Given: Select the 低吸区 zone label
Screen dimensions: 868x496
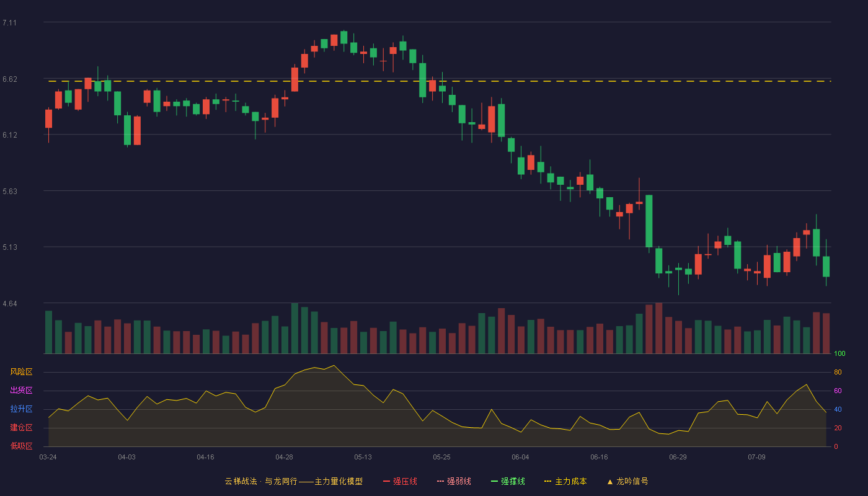Looking at the screenshot, I should click(21, 446).
